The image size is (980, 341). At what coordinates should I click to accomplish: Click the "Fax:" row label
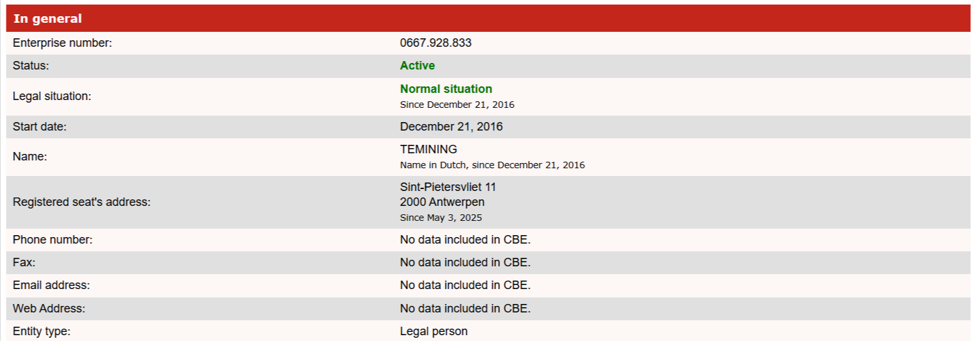23,262
